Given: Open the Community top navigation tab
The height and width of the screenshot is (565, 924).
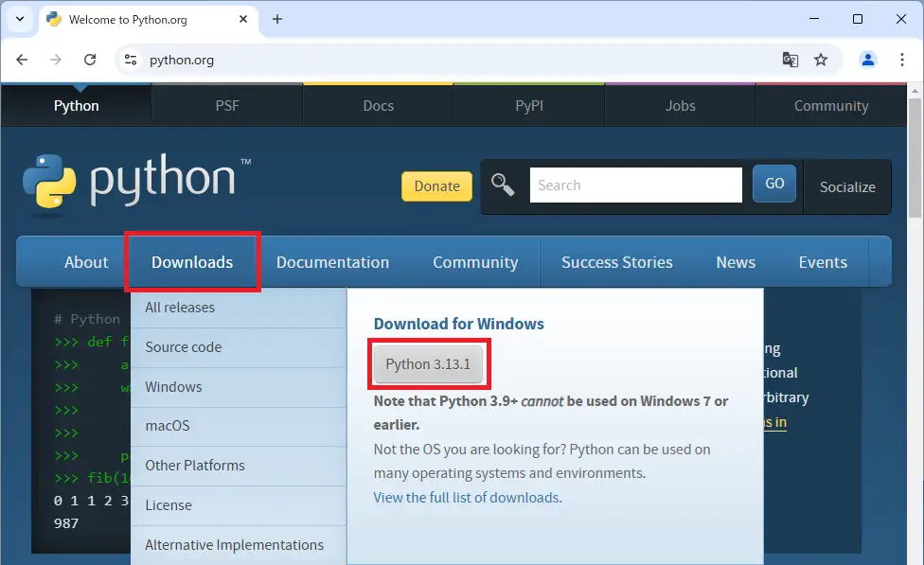Looking at the screenshot, I should [x=831, y=105].
